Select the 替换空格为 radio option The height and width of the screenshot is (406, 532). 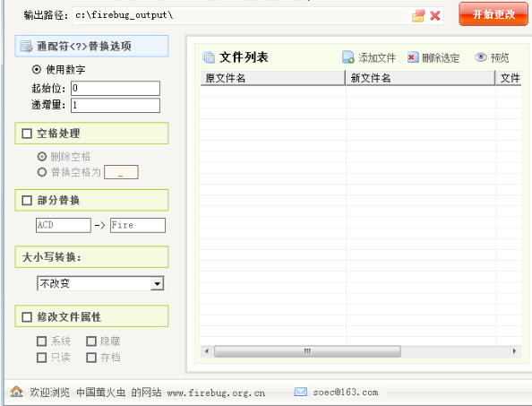click(42, 172)
